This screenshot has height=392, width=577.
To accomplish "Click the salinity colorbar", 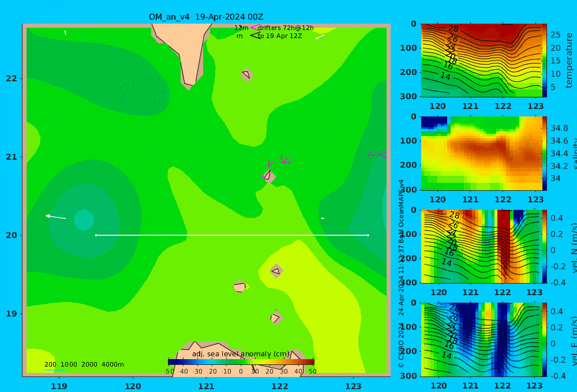I will point(545,153).
